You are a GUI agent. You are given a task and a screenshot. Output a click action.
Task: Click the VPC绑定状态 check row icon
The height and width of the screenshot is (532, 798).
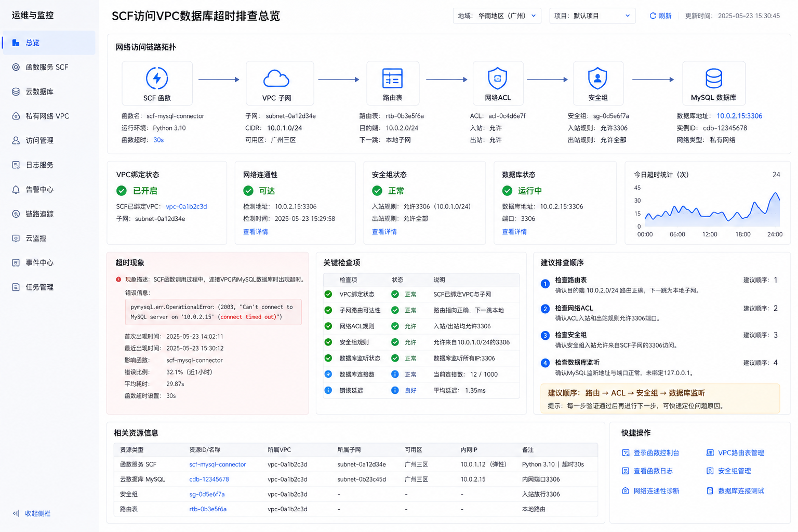(x=328, y=294)
